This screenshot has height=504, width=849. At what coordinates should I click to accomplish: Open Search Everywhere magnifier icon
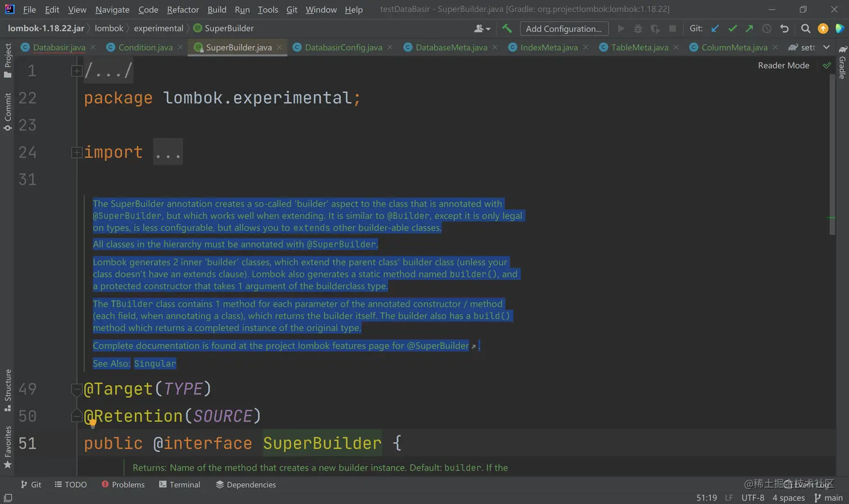pyautogui.click(x=806, y=29)
